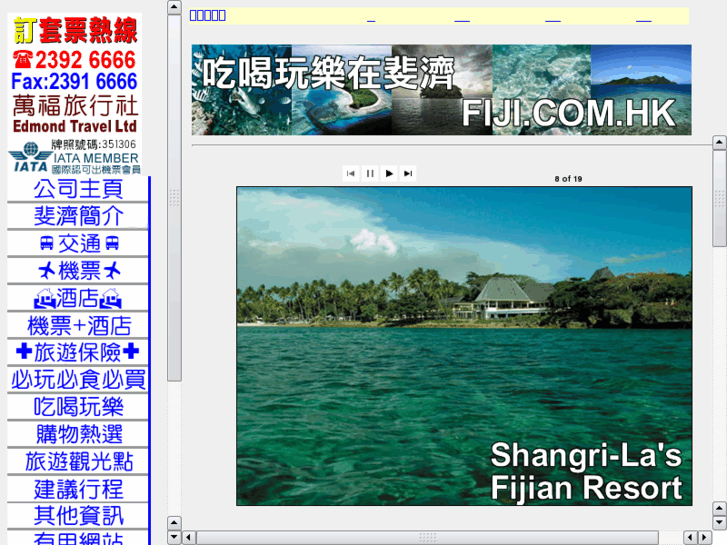Open 其他資訊 other info link
This screenshot has width=727, height=545.
(78, 516)
